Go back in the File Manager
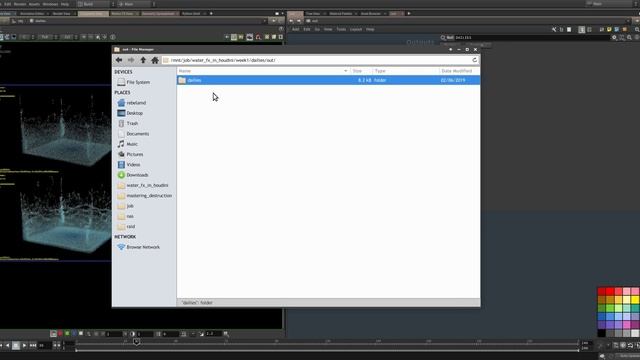The height and width of the screenshot is (360, 640). [x=119, y=60]
